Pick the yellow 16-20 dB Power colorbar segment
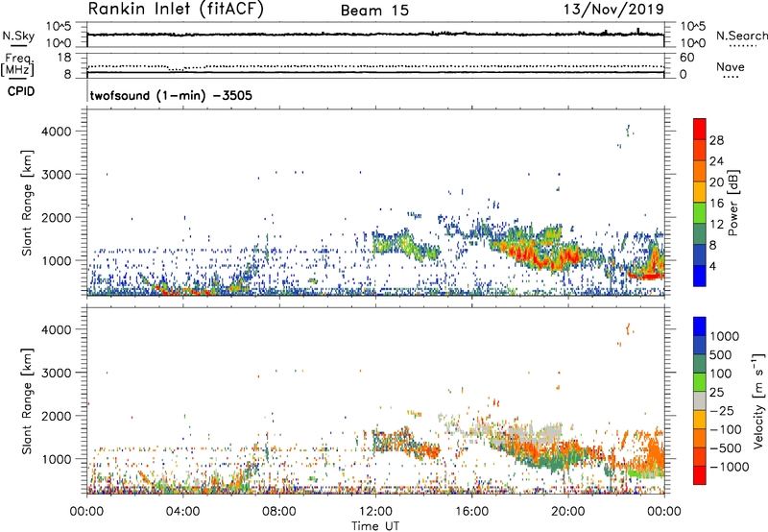This screenshot has height=532, width=768. pyautogui.click(x=700, y=191)
